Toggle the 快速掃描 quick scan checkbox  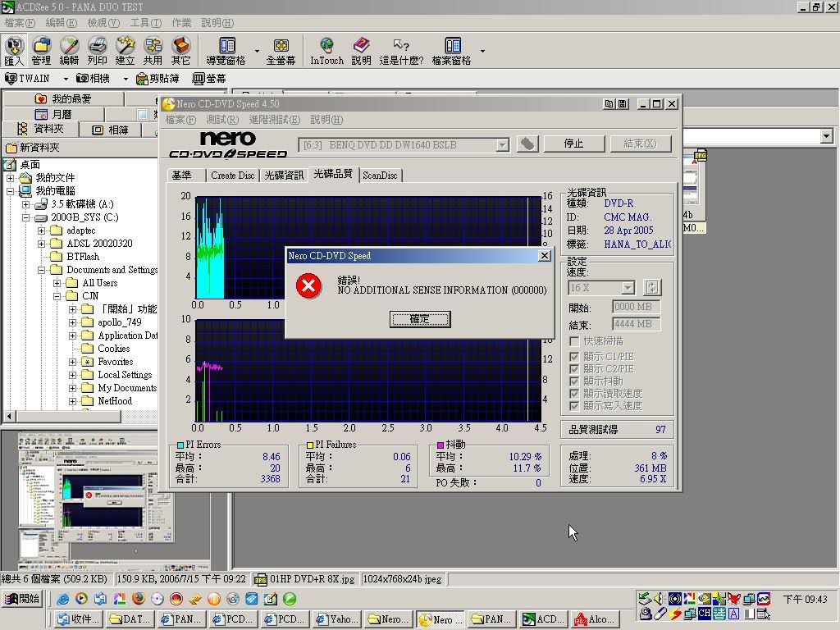[x=575, y=340]
